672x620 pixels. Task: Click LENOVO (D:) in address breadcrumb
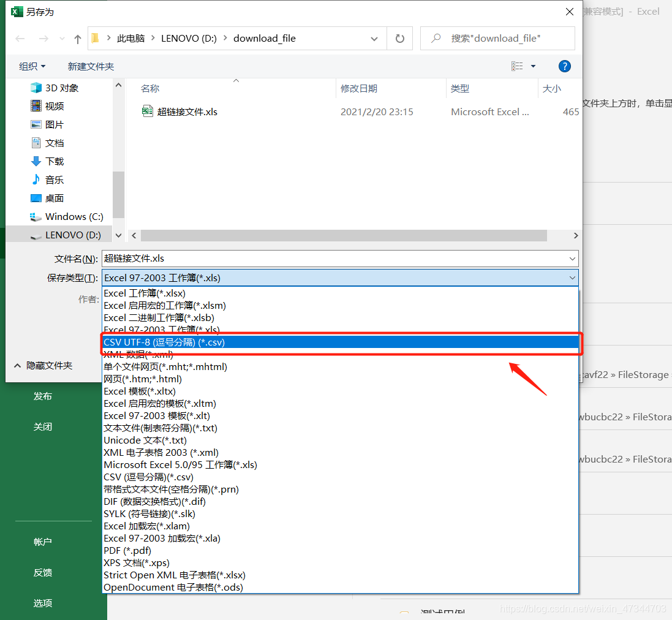point(189,39)
